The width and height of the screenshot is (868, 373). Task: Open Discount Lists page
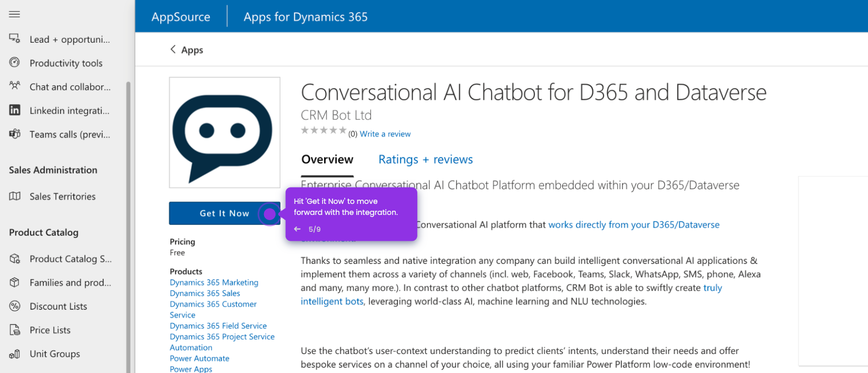pos(58,306)
